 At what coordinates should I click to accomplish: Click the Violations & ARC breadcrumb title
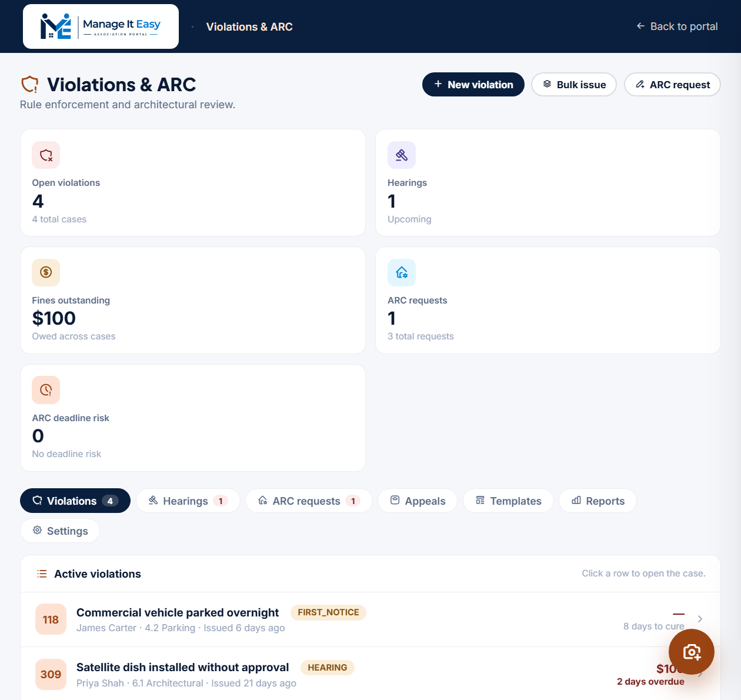(249, 27)
